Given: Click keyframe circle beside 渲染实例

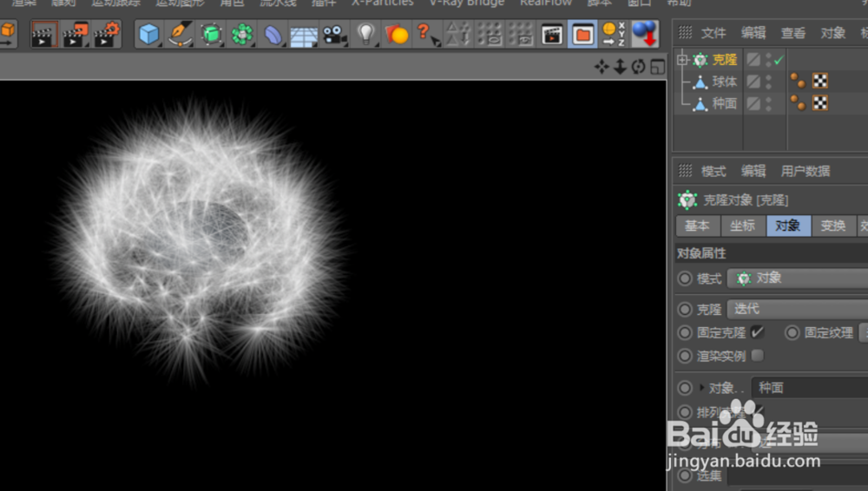Looking at the screenshot, I should coord(685,356).
